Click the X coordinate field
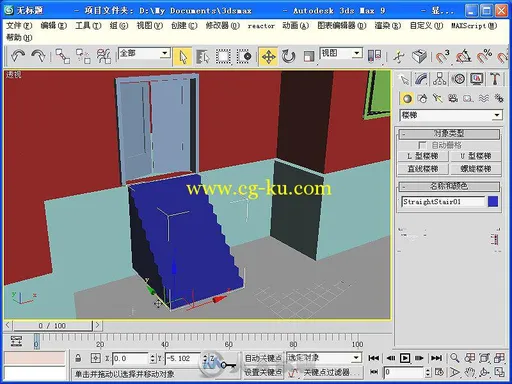 (x=130, y=358)
